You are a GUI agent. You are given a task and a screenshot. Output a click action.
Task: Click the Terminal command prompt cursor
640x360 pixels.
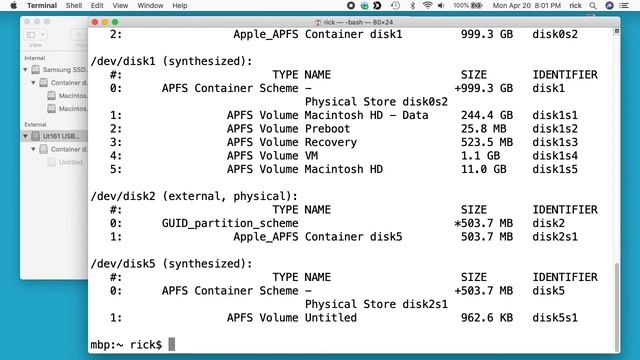(172, 344)
